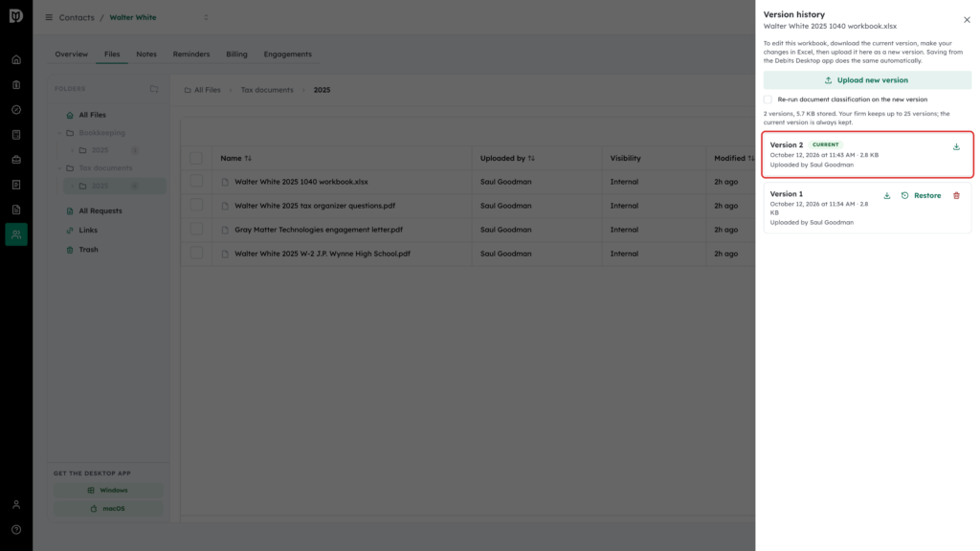Image resolution: width=980 pixels, height=551 pixels.
Task: Switch to the Notes tab
Action: point(146,55)
